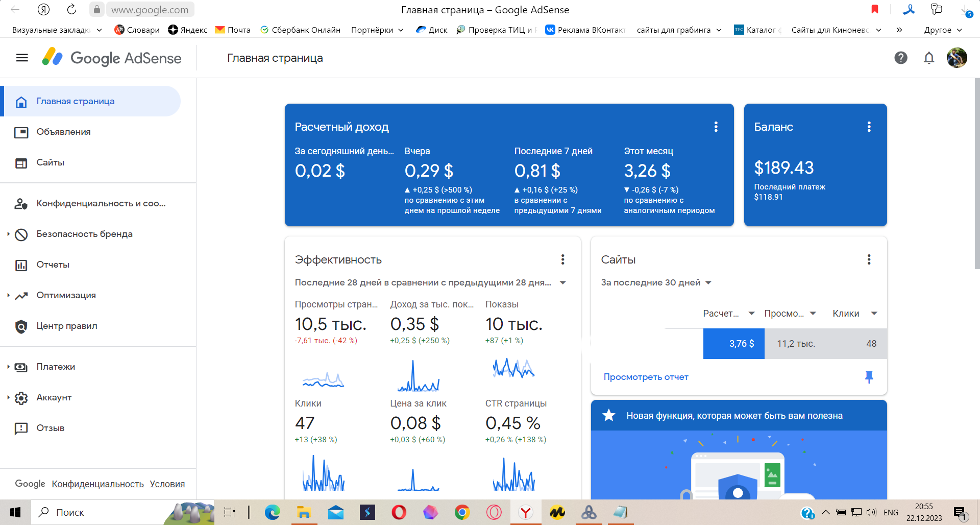Screen dimensions: 980x525
Task: Click the Windows taskbar Поиск search box
Action: point(102,512)
